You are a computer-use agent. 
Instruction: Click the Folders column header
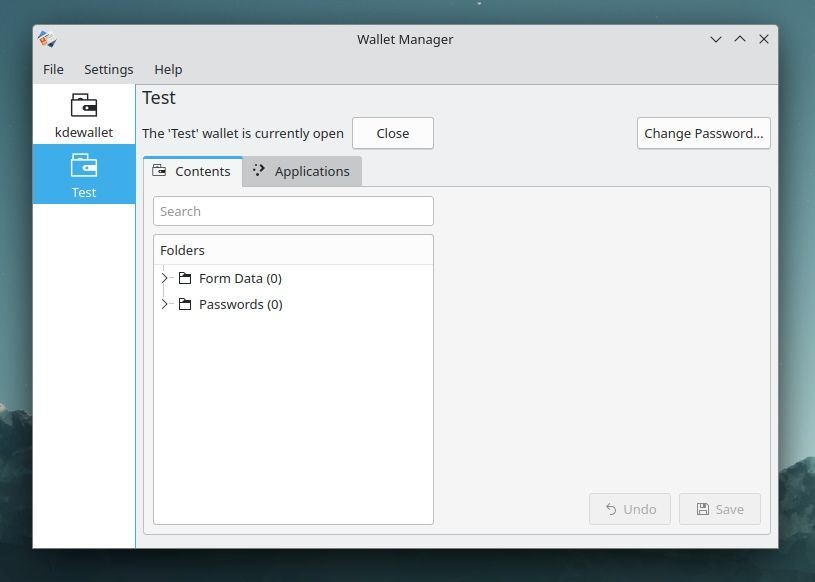click(x=293, y=250)
